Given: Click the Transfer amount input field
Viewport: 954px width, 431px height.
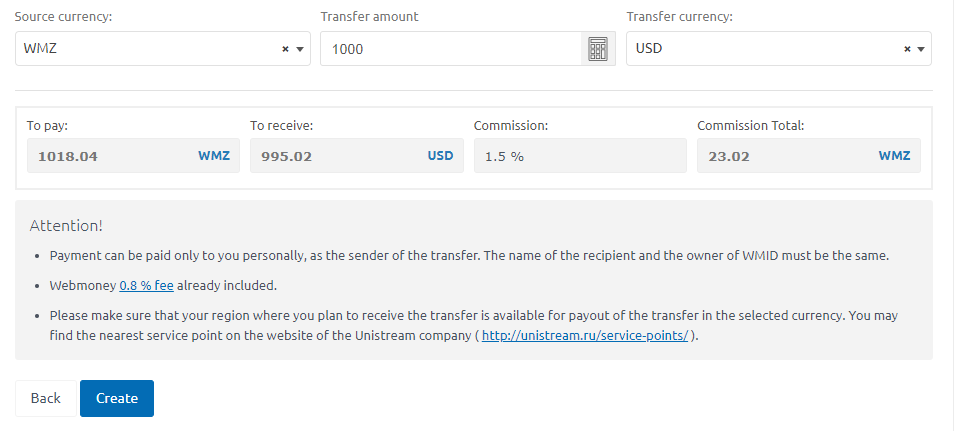Looking at the screenshot, I should pos(450,49).
